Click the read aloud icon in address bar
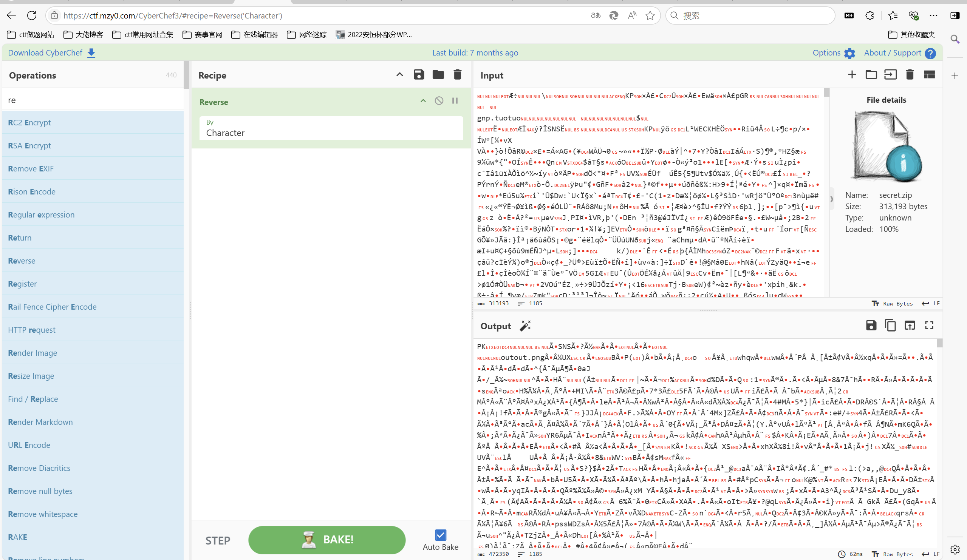 point(632,15)
